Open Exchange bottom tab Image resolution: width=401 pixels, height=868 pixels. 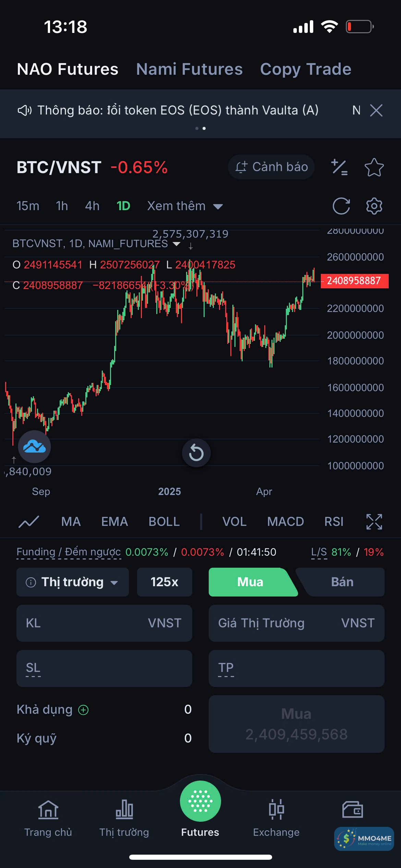[x=276, y=818]
